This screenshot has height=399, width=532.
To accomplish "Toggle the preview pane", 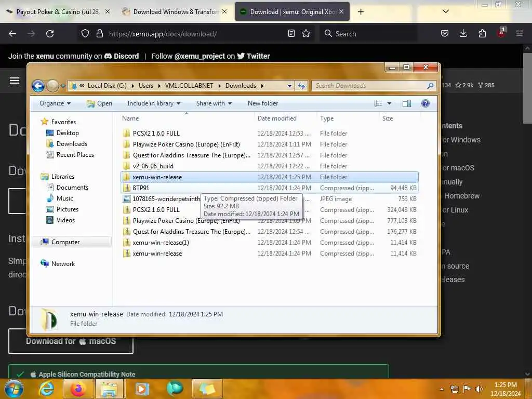I will (406, 103).
